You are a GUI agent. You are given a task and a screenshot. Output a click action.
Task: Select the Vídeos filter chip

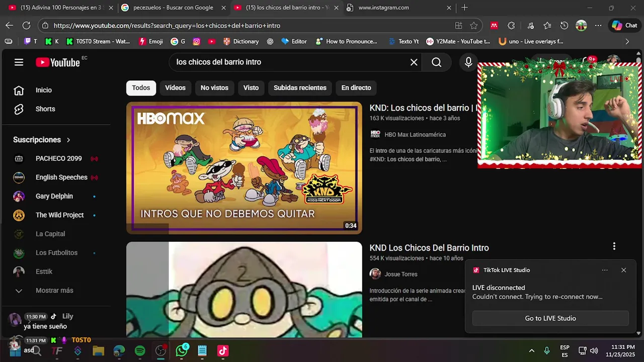click(175, 88)
